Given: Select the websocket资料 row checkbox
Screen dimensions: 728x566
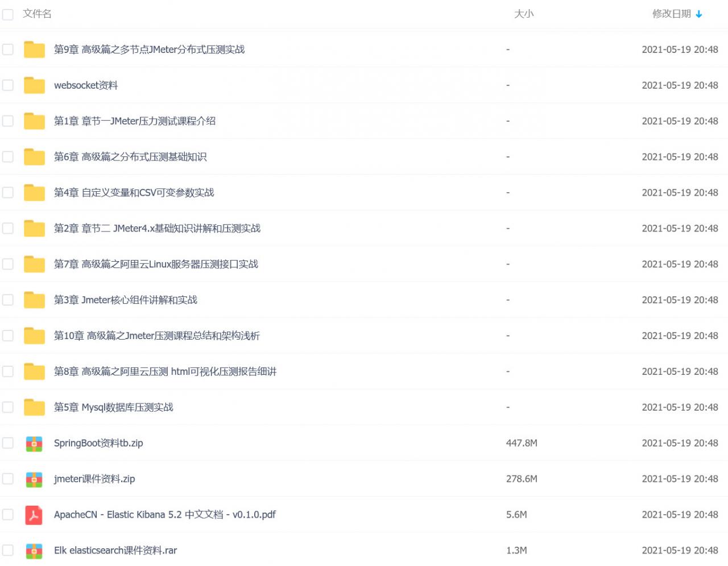Looking at the screenshot, I should click(7, 85).
